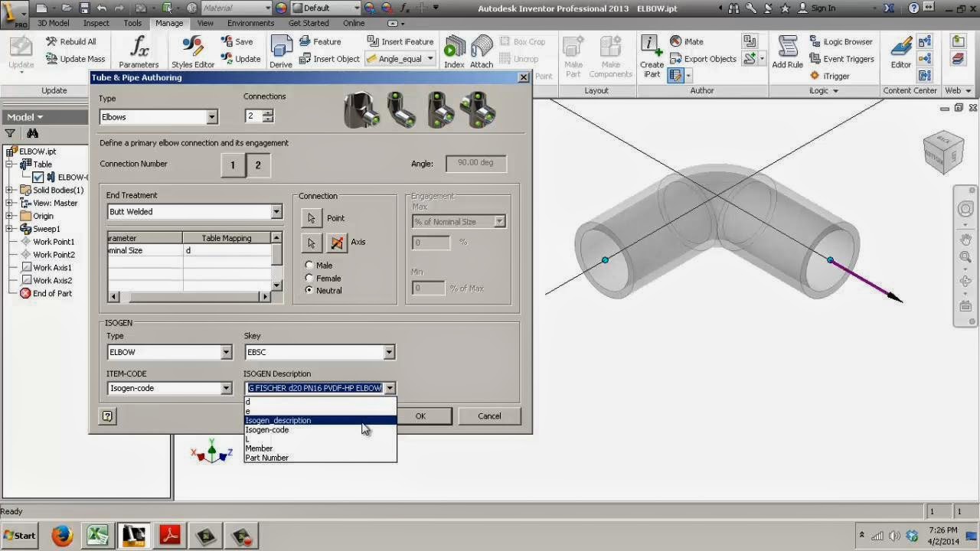This screenshot has height=551, width=980.
Task: Open the Skey EBSC dropdown
Action: click(x=389, y=352)
